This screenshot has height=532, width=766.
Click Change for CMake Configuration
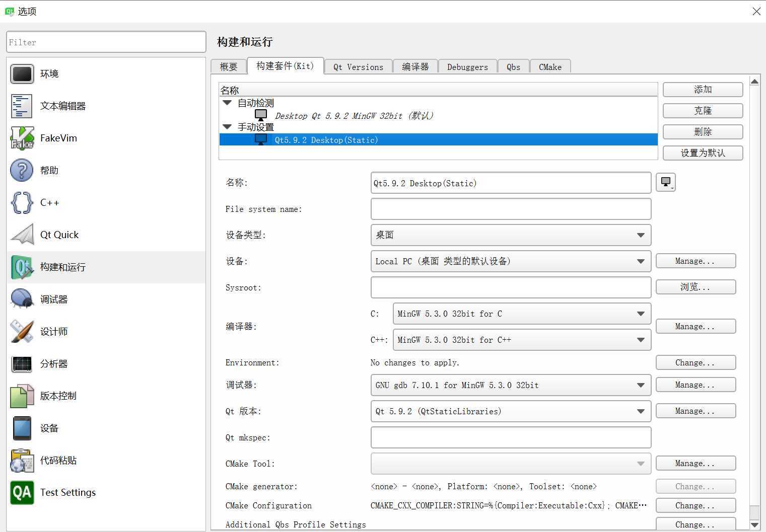(695, 505)
